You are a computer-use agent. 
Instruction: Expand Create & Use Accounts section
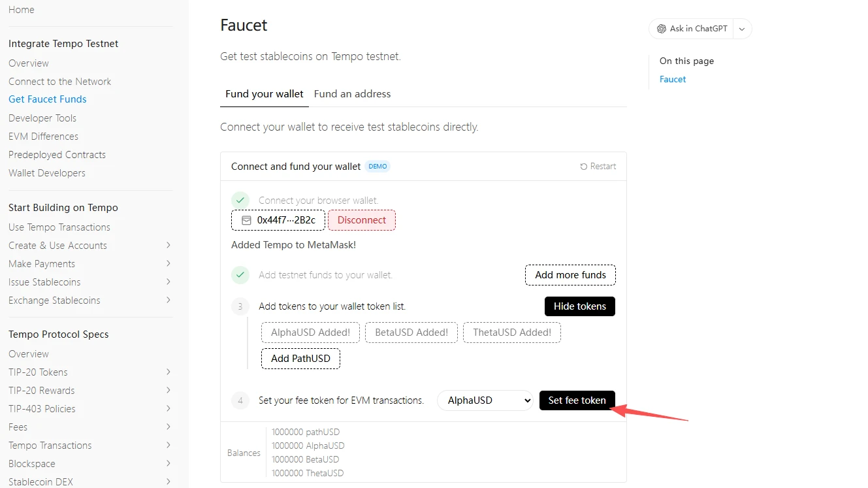click(168, 246)
